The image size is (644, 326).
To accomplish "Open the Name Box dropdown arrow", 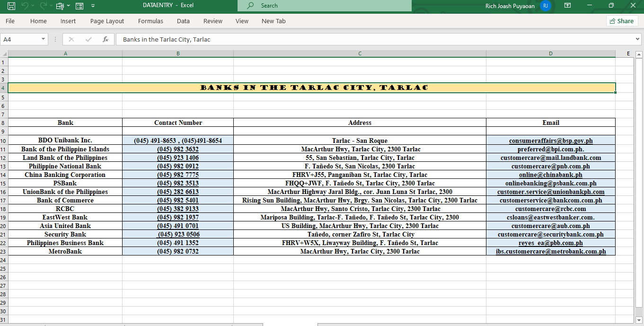I will pos(43,39).
